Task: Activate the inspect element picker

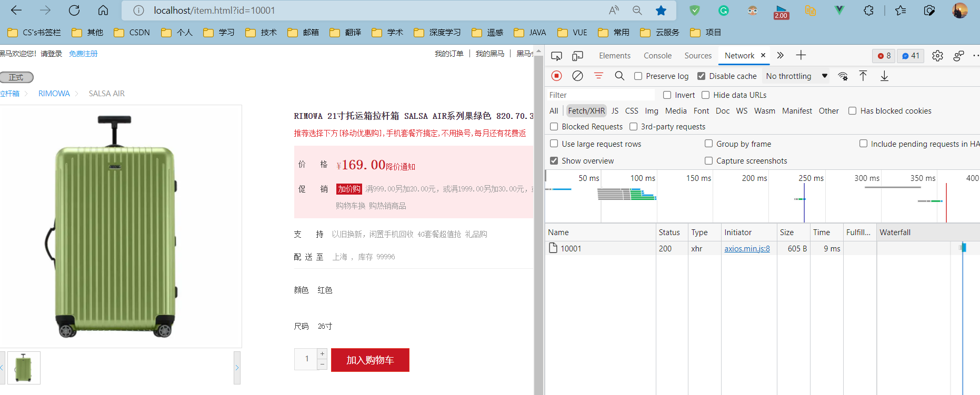Action: (556, 56)
